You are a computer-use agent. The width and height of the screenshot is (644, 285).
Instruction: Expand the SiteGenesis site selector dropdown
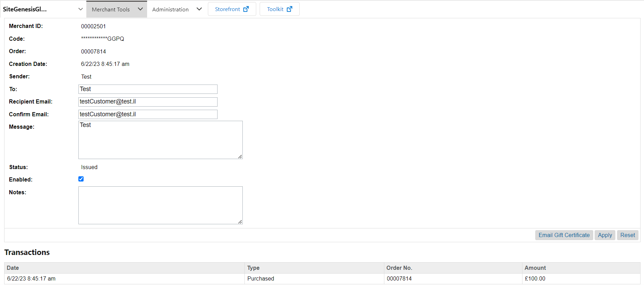pos(80,9)
